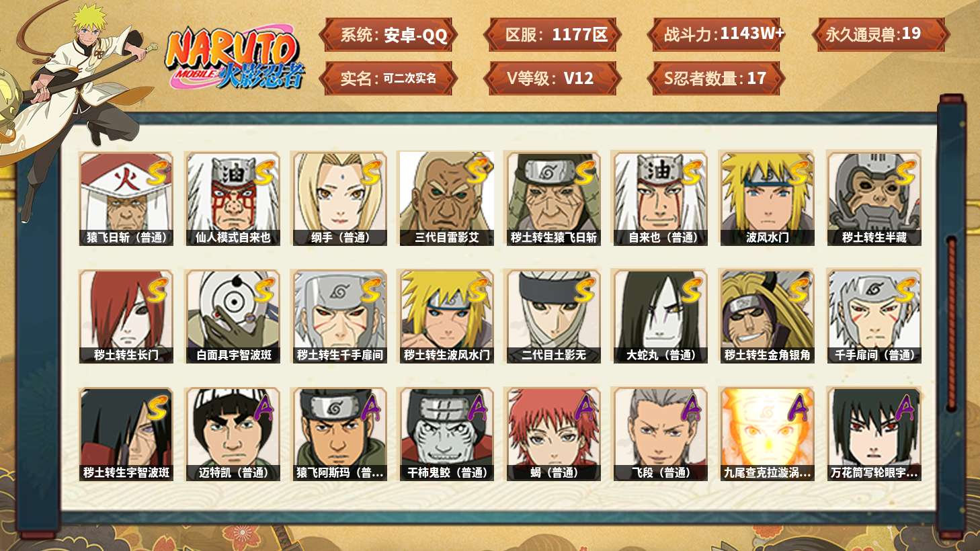This screenshot has width=980, height=551.
Task: Open the 三代目雷影艾 ninja card
Action: (446, 198)
